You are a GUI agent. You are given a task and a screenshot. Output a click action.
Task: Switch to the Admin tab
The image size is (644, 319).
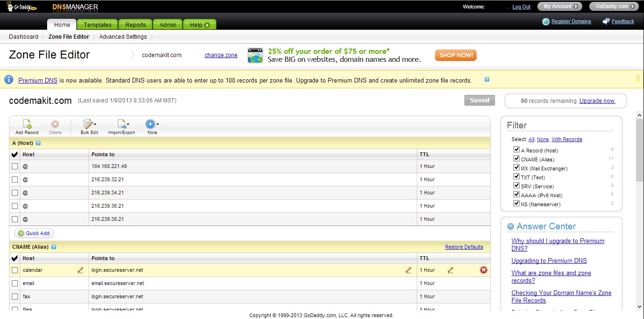point(168,25)
